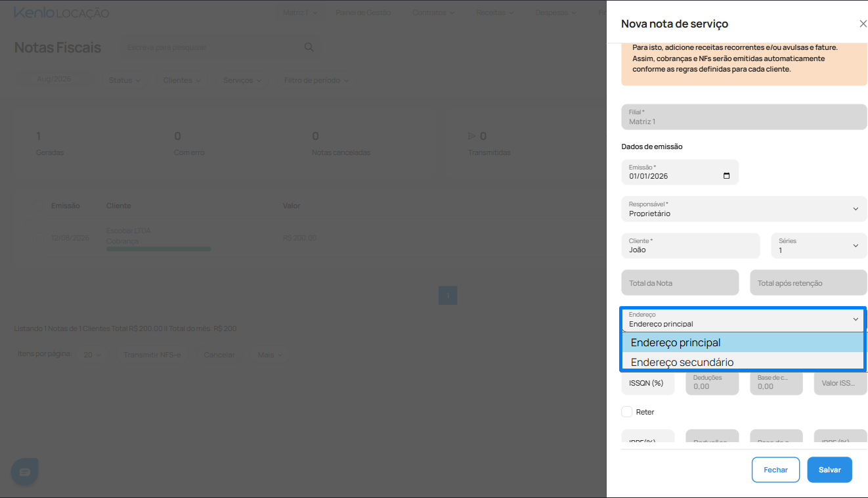868x498 pixels.
Task: Select Endereço principal option
Action: (x=743, y=342)
